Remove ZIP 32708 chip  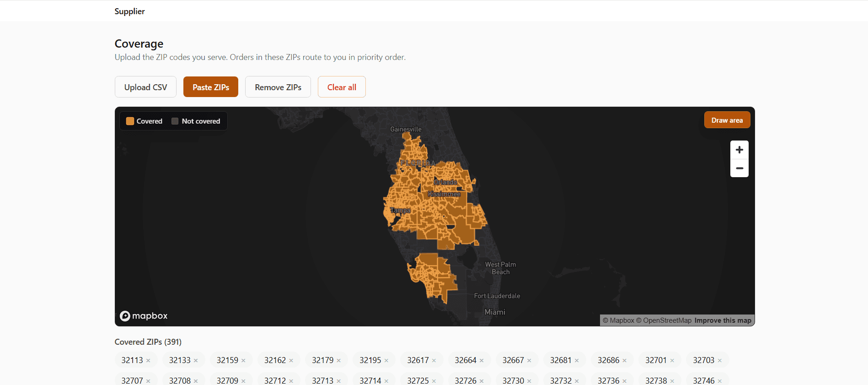point(196,381)
